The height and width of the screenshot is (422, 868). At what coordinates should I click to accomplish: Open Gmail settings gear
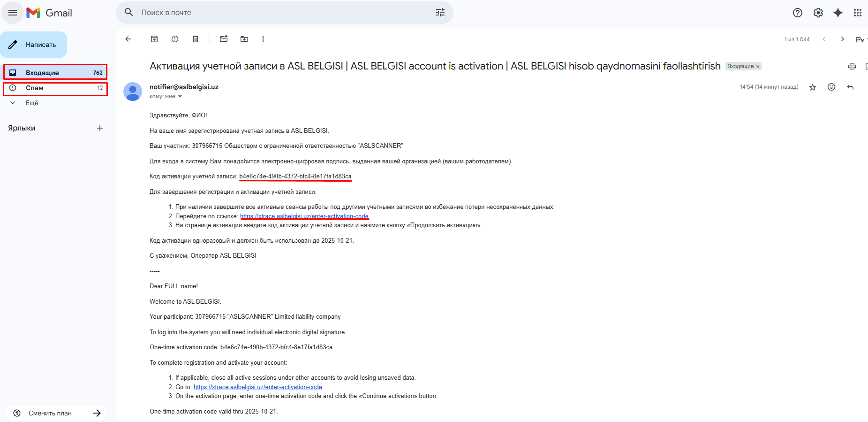coord(818,13)
